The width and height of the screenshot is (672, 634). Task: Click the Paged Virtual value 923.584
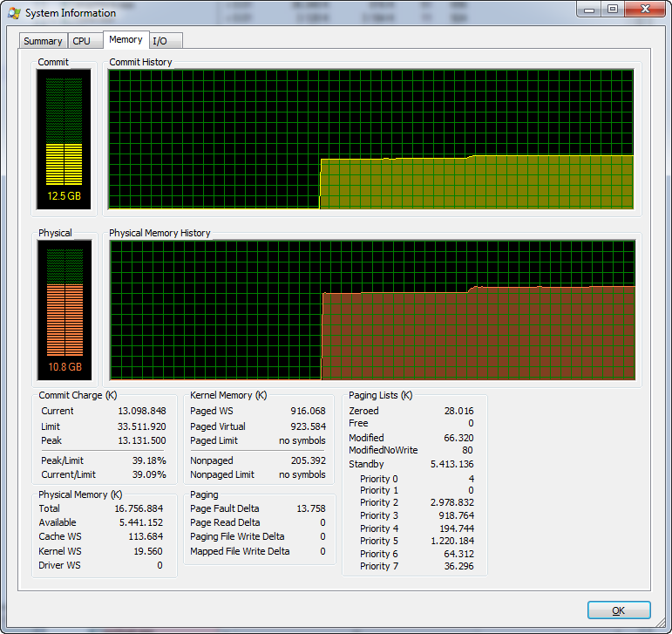[x=309, y=426]
